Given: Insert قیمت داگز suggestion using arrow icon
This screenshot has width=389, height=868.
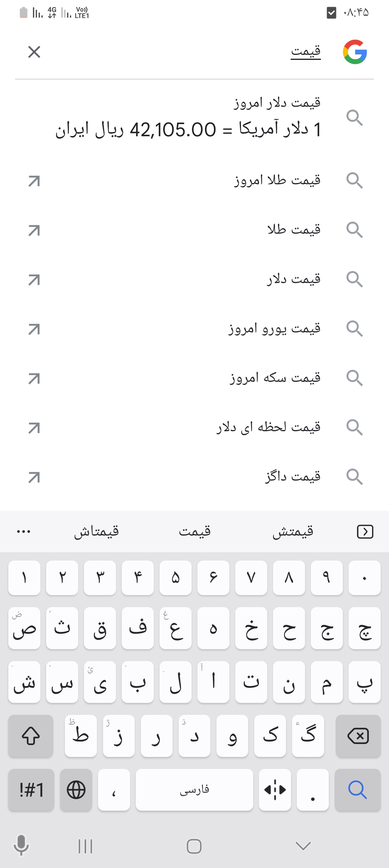Looking at the screenshot, I should [34, 477].
